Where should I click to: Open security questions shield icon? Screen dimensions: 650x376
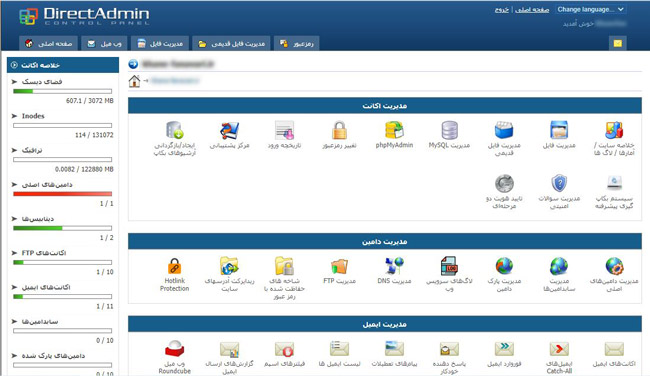559,183
